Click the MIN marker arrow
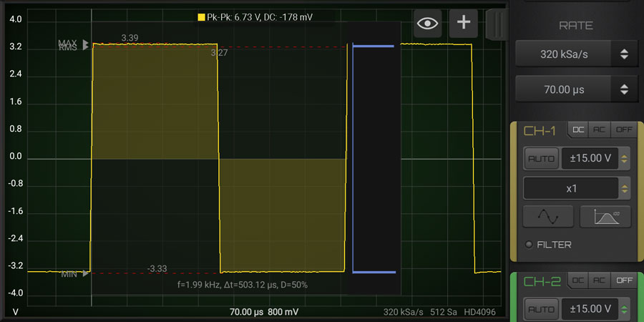The image size is (644, 322). [x=87, y=273]
